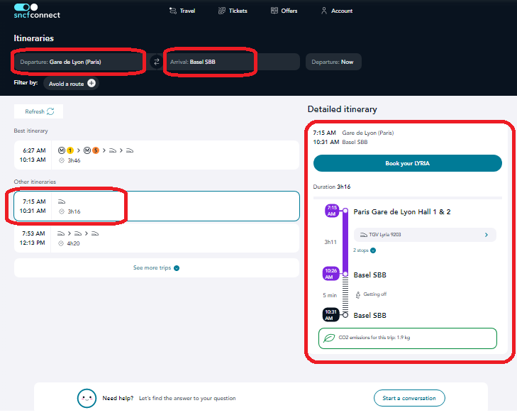
Task: Click the chevron icon next to 2 stops
Action: pyautogui.click(x=373, y=250)
